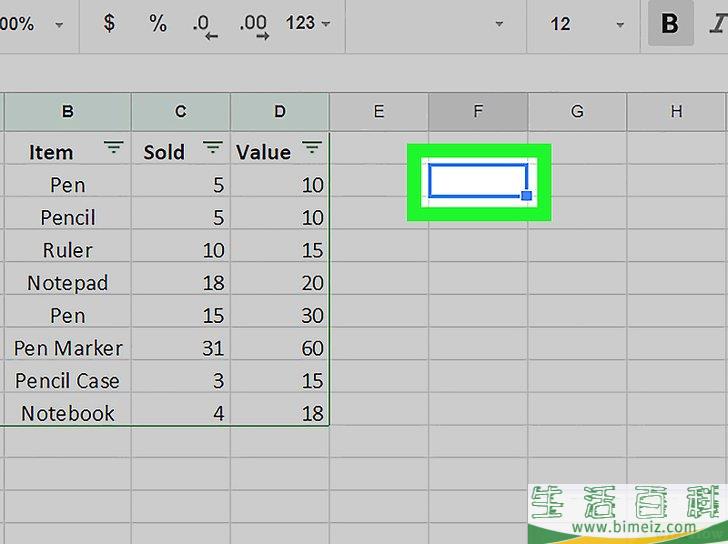Open the font size 12 dropdown
This screenshot has height=544, width=728.
pyautogui.click(x=620, y=24)
